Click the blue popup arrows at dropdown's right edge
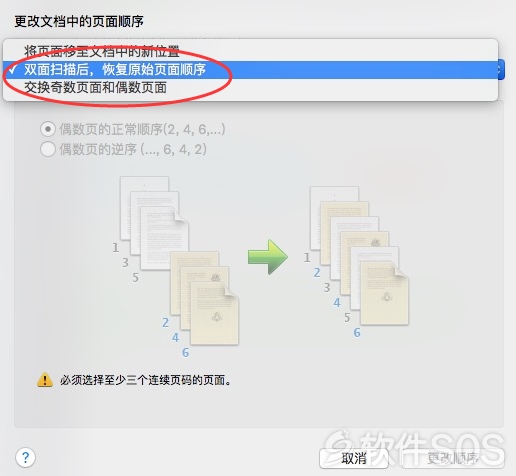The height and width of the screenshot is (476, 516). coord(501,69)
